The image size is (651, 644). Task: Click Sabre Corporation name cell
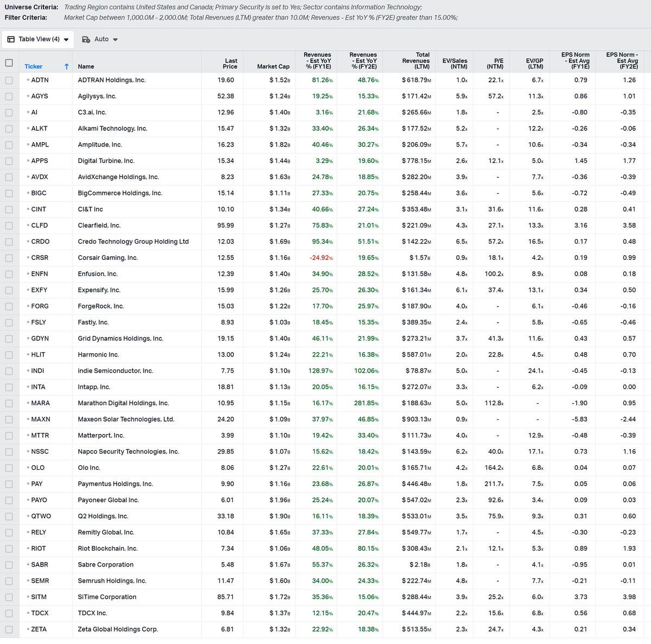(x=106, y=565)
